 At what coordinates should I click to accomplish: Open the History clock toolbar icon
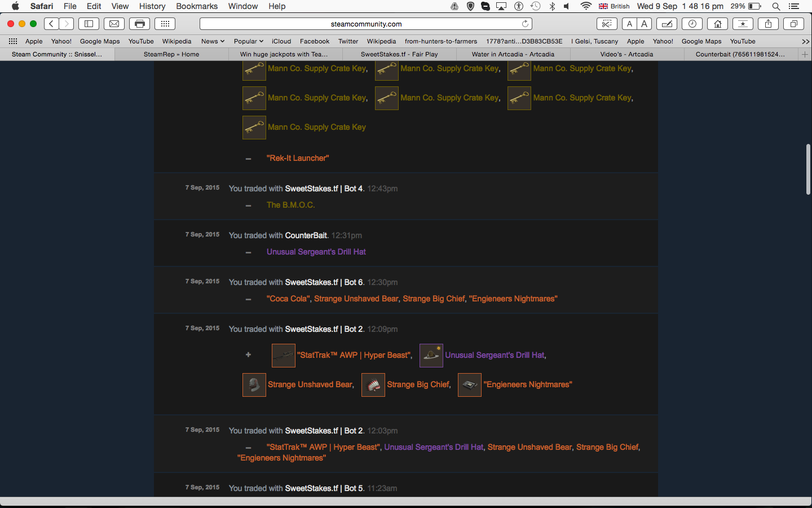pos(692,24)
